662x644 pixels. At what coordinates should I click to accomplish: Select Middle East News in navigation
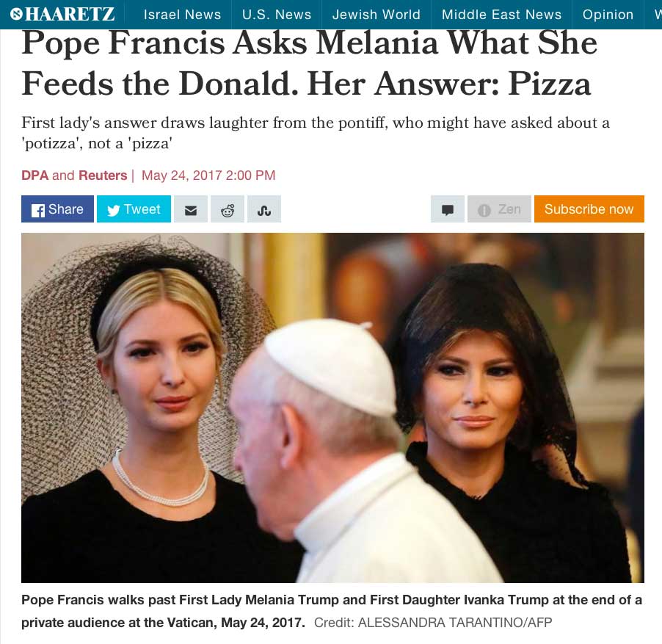coord(501,15)
